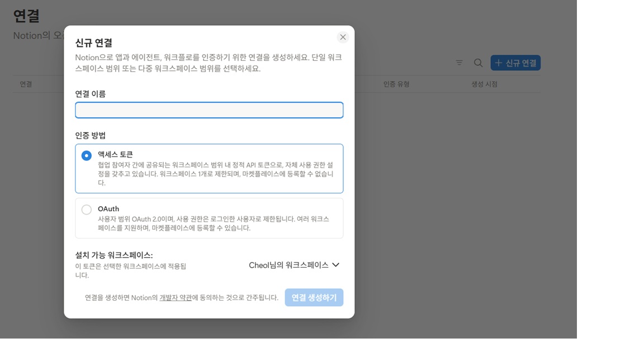The height and width of the screenshot is (362, 644).
Task: Click the 인증 방법 section label
Action: click(x=91, y=135)
